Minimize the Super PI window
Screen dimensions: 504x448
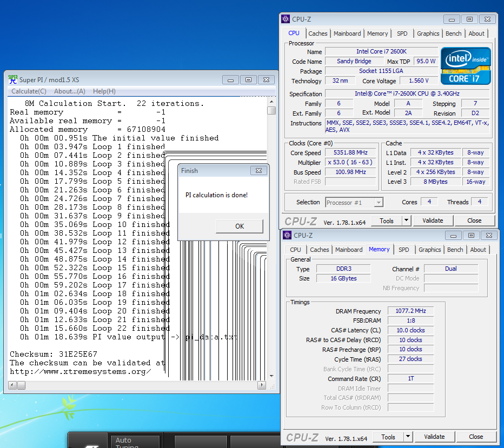(x=230, y=80)
